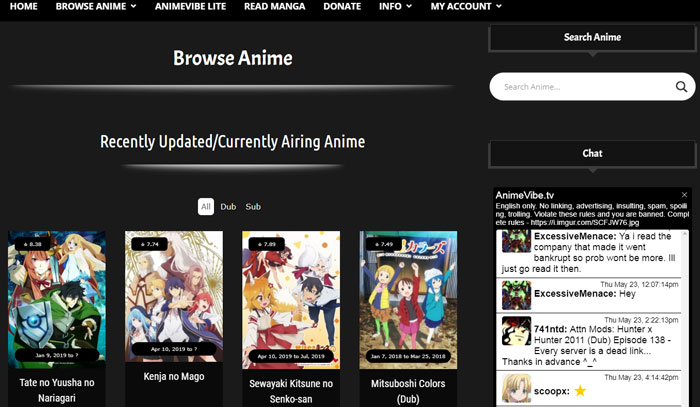The height and width of the screenshot is (407, 700).
Task: Expand the Info dropdown menu
Action: tap(396, 6)
